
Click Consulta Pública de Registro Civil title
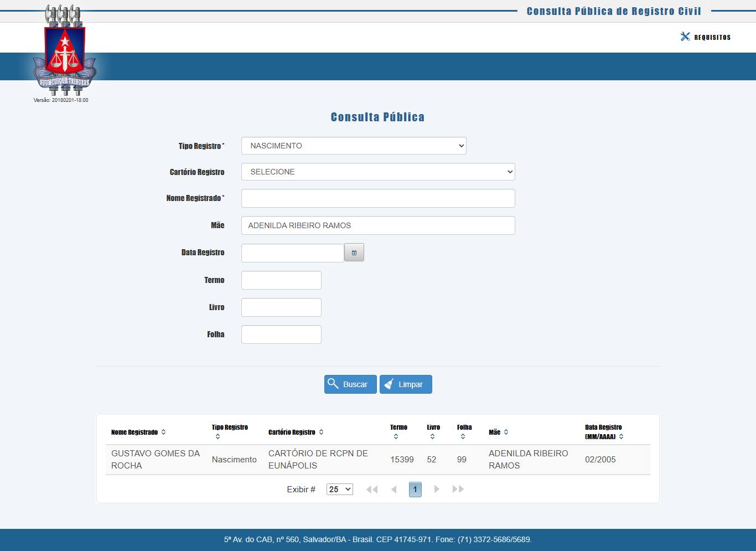pos(614,11)
